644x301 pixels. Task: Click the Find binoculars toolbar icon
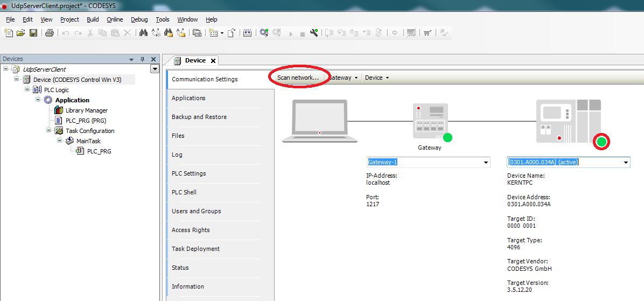[143, 33]
